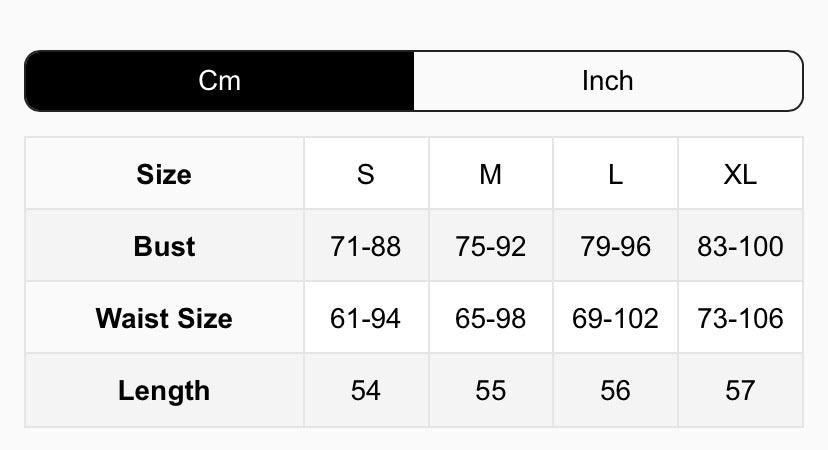This screenshot has width=828, height=450.
Task: Click bust value 71-88 for size S
Action: pyautogui.click(x=366, y=246)
